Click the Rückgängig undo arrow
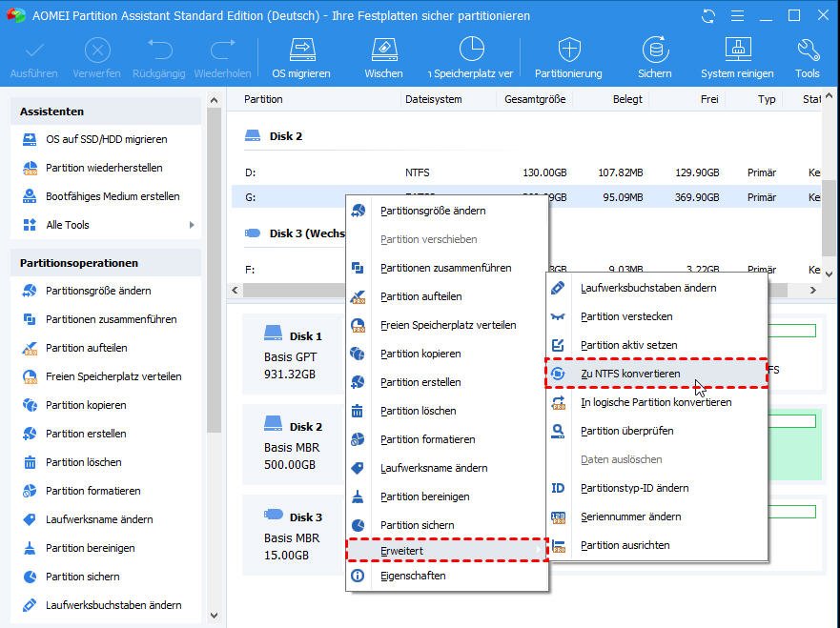Screen dimensions: 840x628 point(159,50)
